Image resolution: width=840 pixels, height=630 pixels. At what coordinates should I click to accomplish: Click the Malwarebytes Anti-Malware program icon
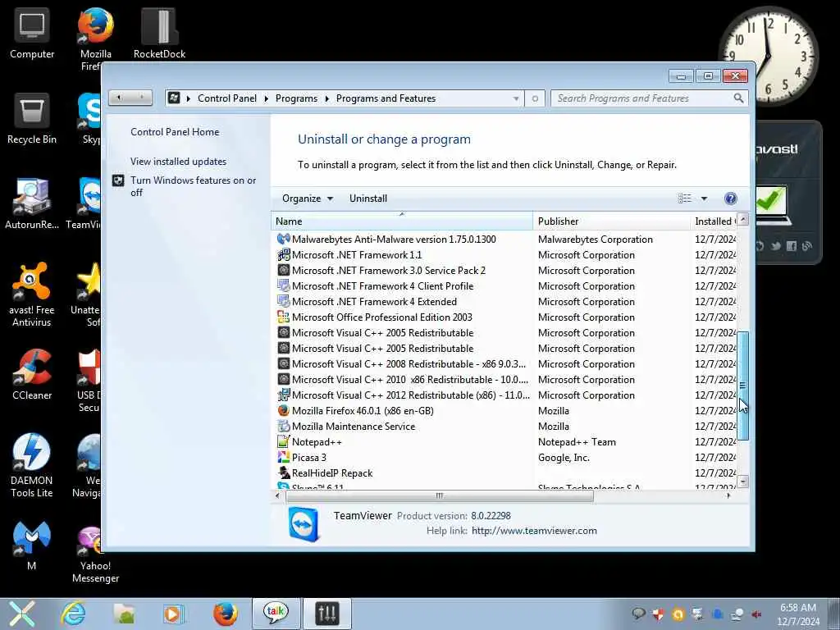coord(283,239)
